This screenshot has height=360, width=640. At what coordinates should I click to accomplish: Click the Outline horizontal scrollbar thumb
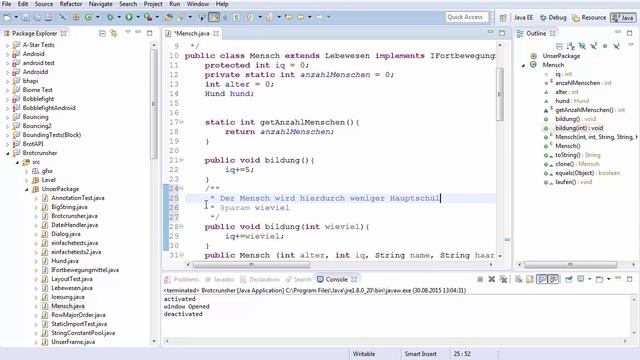(570, 264)
